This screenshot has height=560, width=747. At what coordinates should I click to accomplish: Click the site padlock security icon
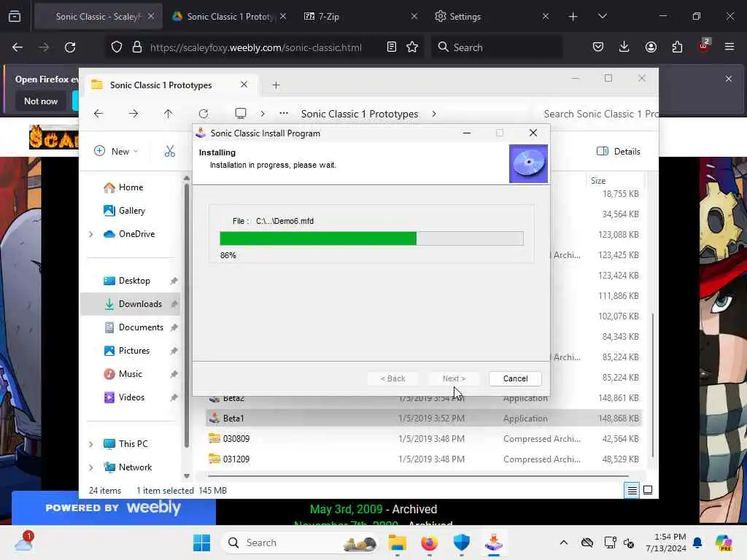[137, 47]
